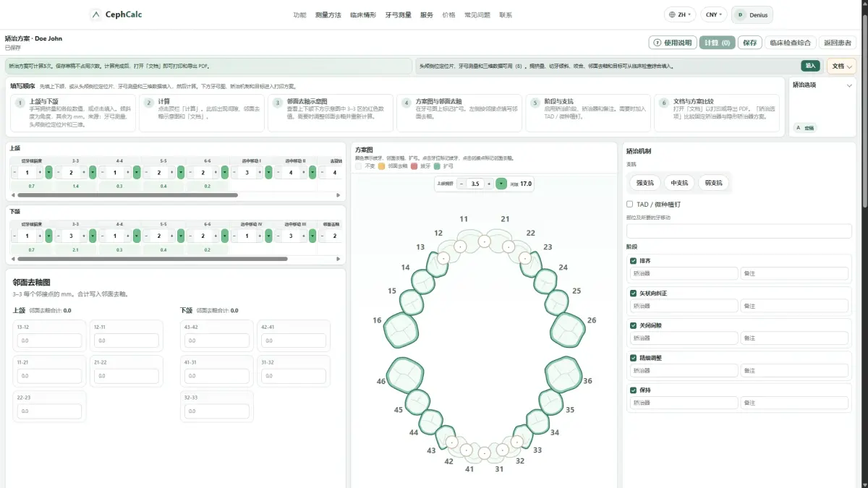This screenshot has height=488, width=868.
Task: Open the 测量方法 navigation menu item
Action: click(328, 14)
